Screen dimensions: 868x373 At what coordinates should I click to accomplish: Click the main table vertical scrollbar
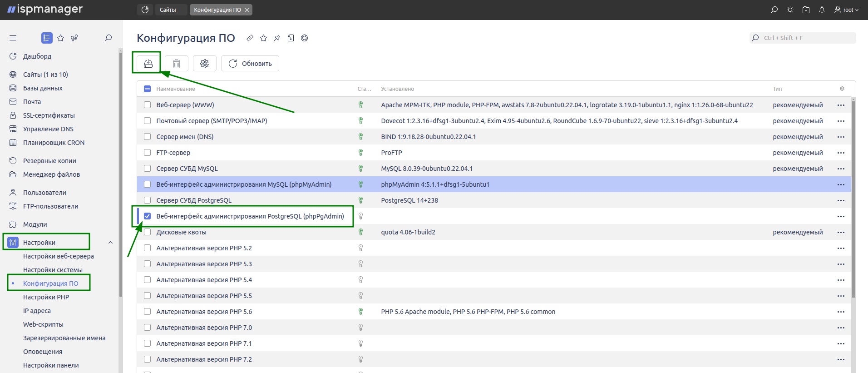[x=853, y=199]
